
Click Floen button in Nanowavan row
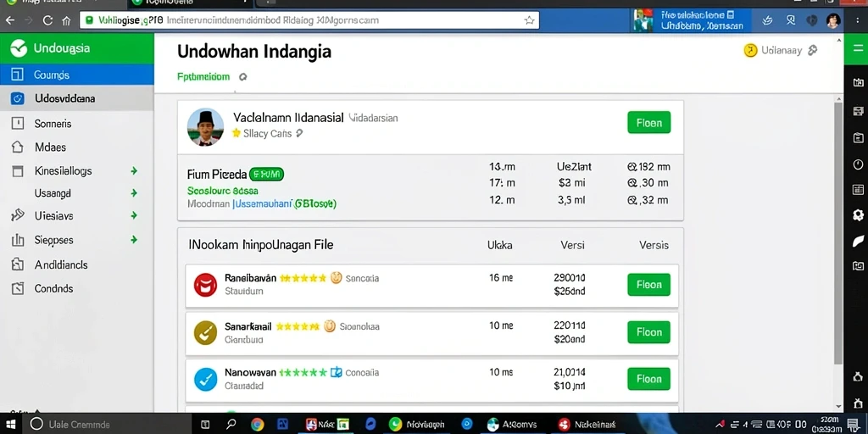coord(648,379)
